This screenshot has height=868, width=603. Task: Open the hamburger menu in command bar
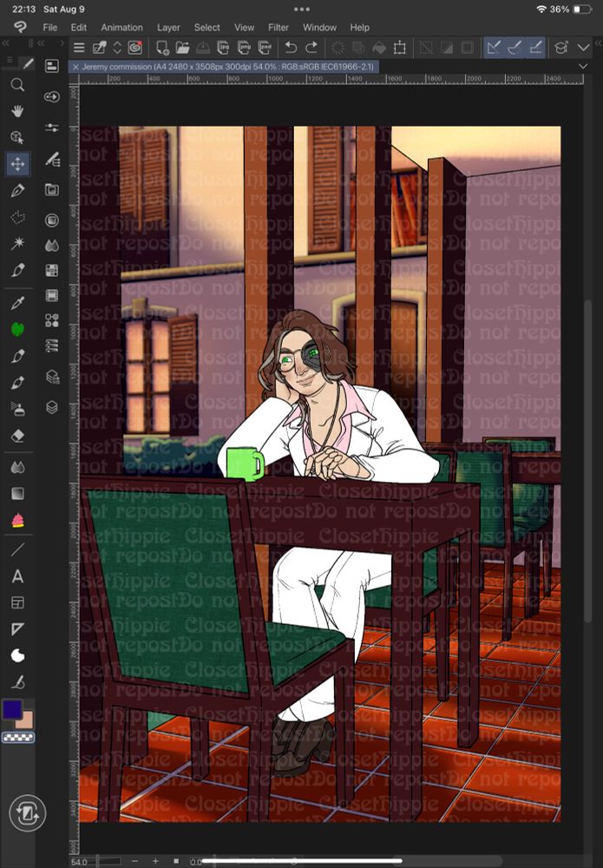(79, 48)
